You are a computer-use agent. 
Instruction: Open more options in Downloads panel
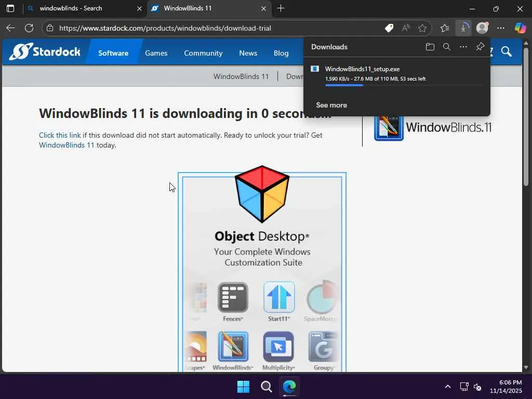point(463,47)
